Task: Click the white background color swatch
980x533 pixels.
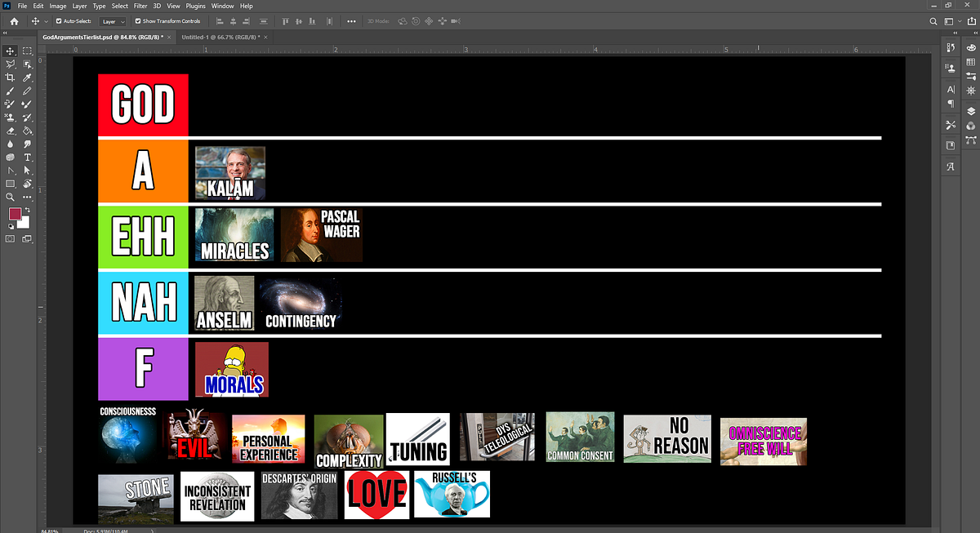Action: (x=25, y=223)
